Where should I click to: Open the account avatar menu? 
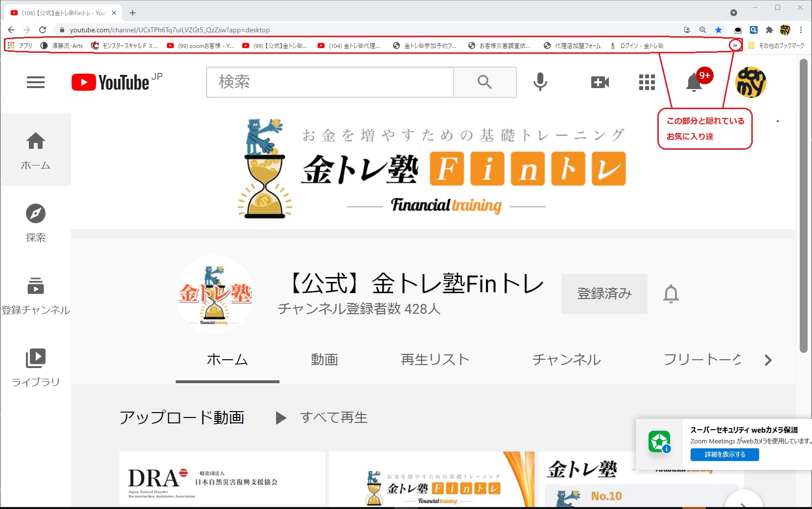pyautogui.click(x=751, y=82)
